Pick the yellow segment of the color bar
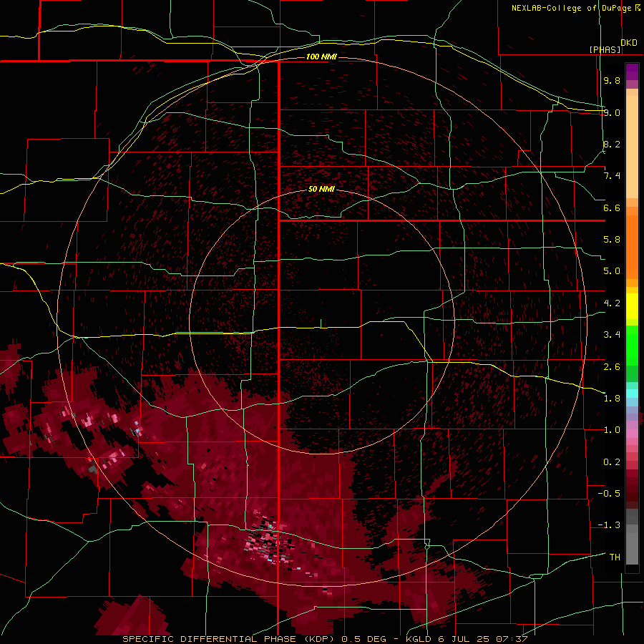This screenshot has height=644, width=644. [632, 306]
